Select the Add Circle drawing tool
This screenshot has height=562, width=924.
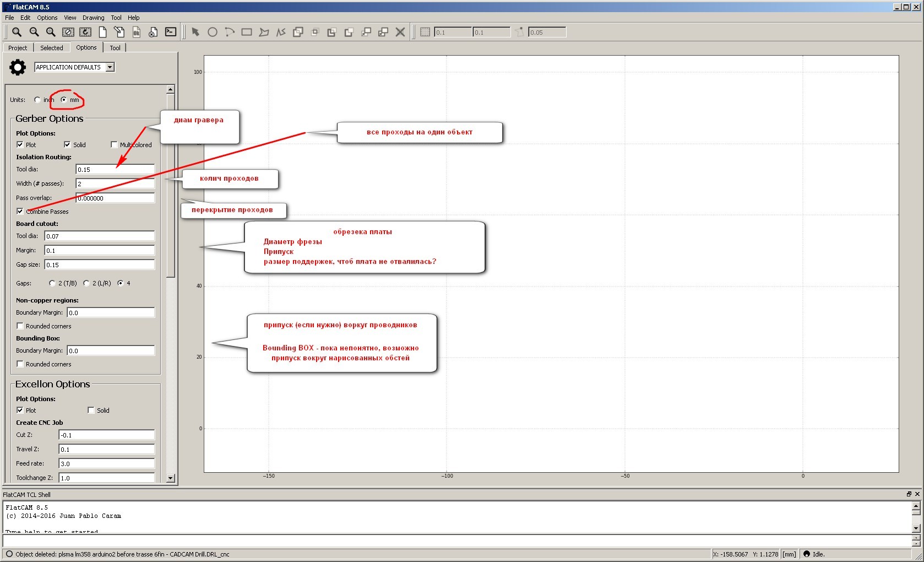(x=213, y=32)
